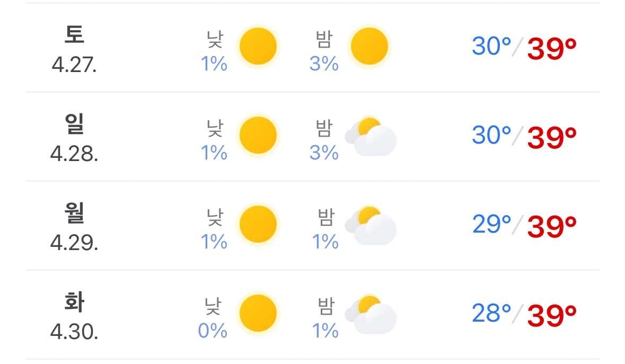Click the 낮 0% precipitation for 4.30.
625x364 pixels.
coord(213,318)
